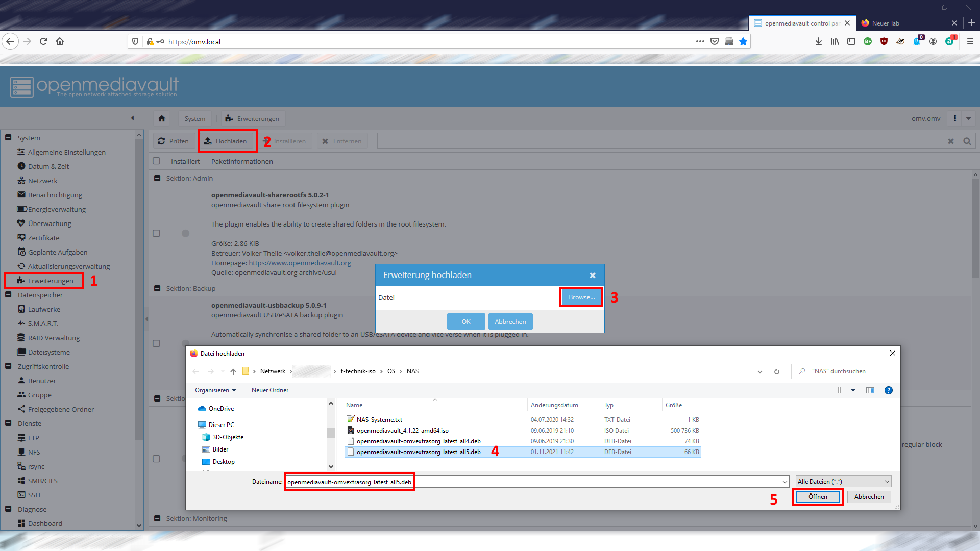Collapse the Zugriffskontrolle tree group

pos(8,366)
